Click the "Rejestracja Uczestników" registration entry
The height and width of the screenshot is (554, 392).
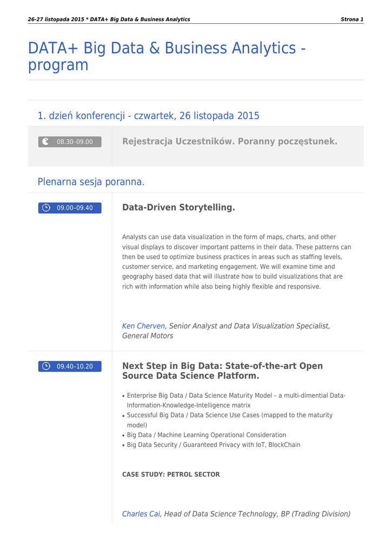tap(229, 142)
